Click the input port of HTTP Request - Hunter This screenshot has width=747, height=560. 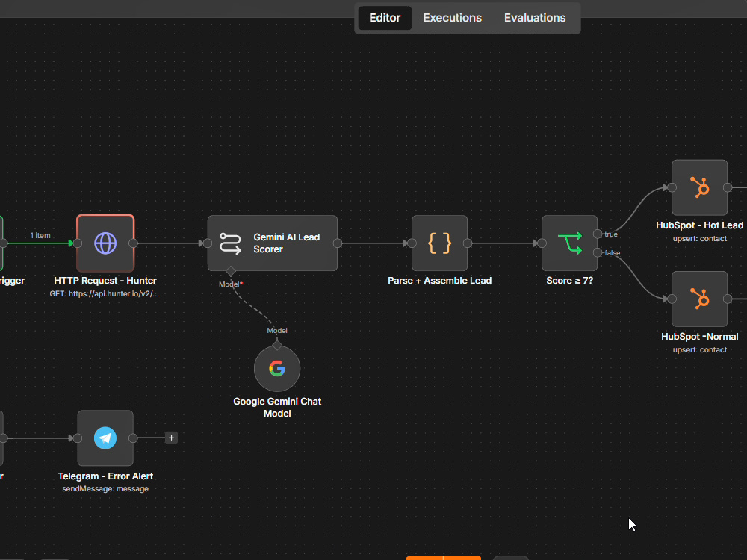point(78,243)
